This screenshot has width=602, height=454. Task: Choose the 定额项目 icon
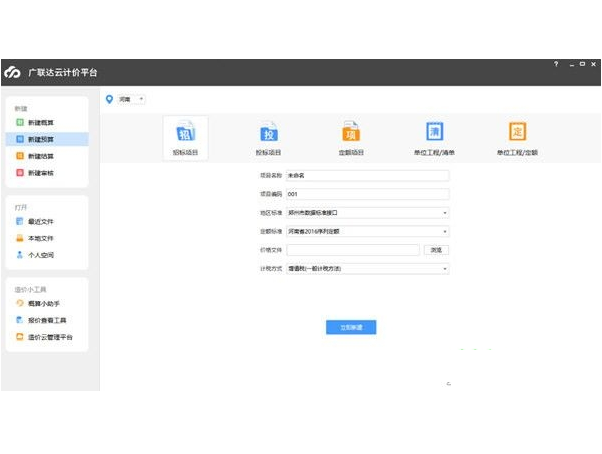351,133
